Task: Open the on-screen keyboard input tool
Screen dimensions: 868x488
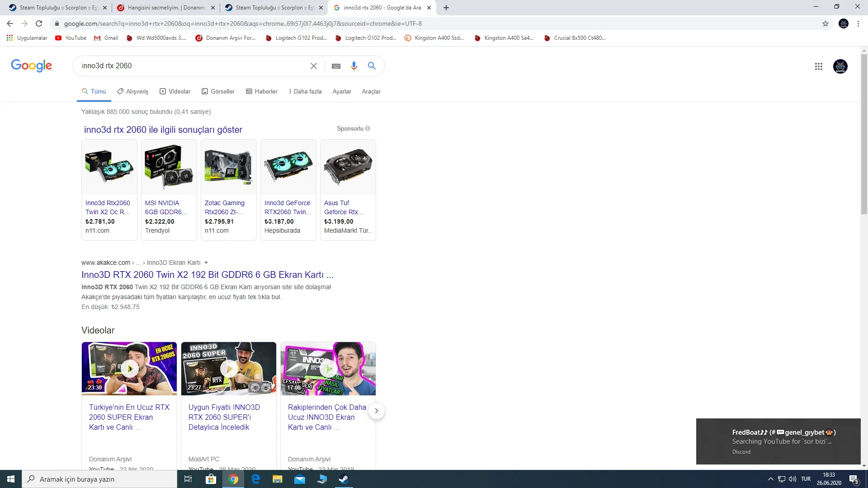Action: point(336,66)
